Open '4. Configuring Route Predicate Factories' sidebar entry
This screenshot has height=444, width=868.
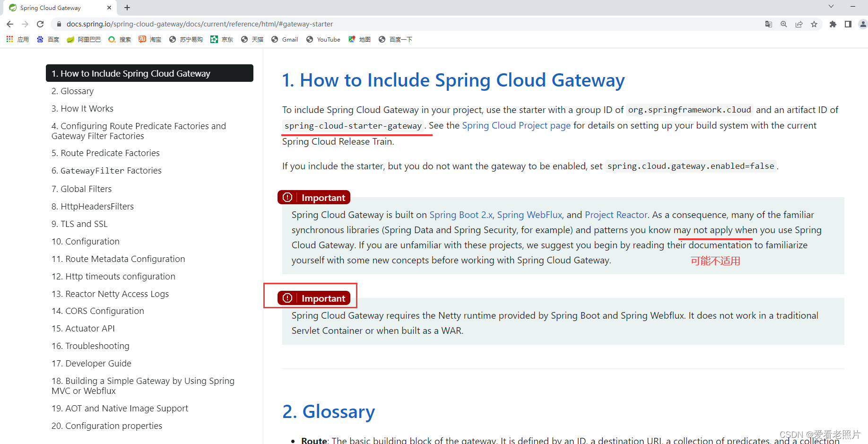tap(139, 131)
